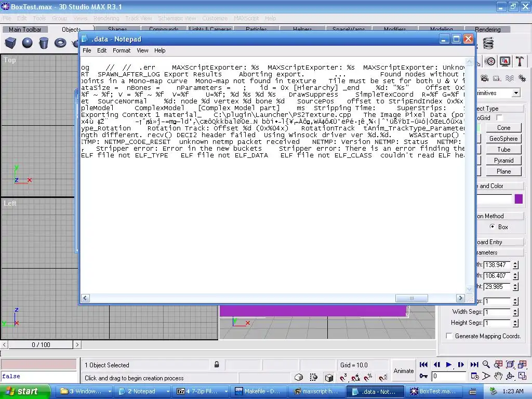Viewport: 532px width, 399px height.
Task: Open Time Configuration icon
Action: (x=475, y=376)
